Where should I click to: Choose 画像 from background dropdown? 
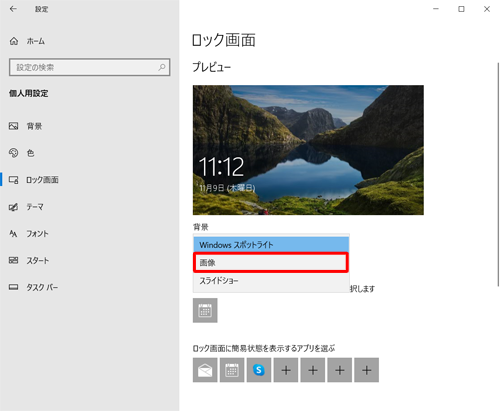click(x=271, y=263)
